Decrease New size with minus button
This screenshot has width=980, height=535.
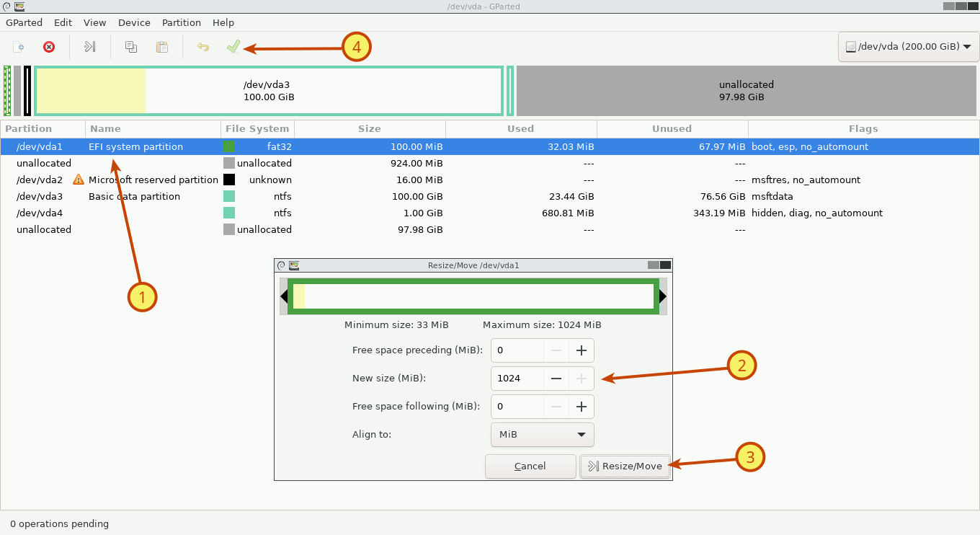[556, 378]
